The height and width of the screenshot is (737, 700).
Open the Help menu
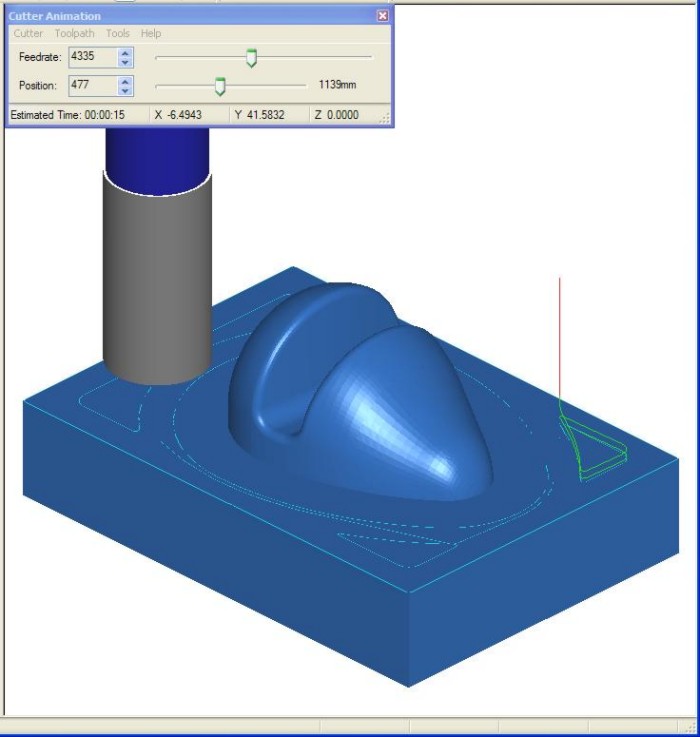[x=151, y=33]
